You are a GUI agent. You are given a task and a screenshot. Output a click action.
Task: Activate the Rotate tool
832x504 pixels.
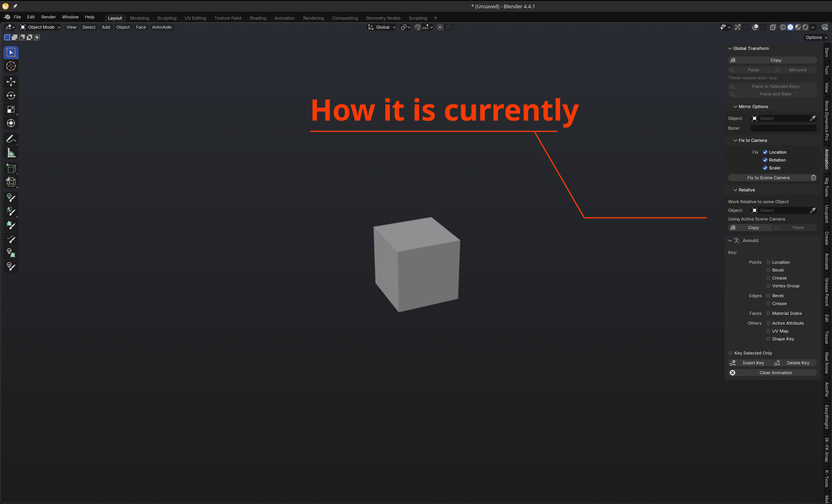pyautogui.click(x=11, y=96)
